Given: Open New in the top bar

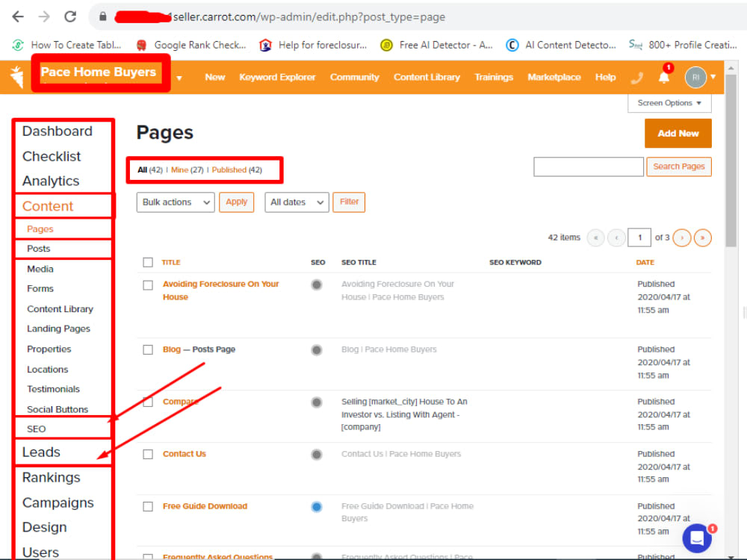Looking at the screenshot, I should (215, 77).
